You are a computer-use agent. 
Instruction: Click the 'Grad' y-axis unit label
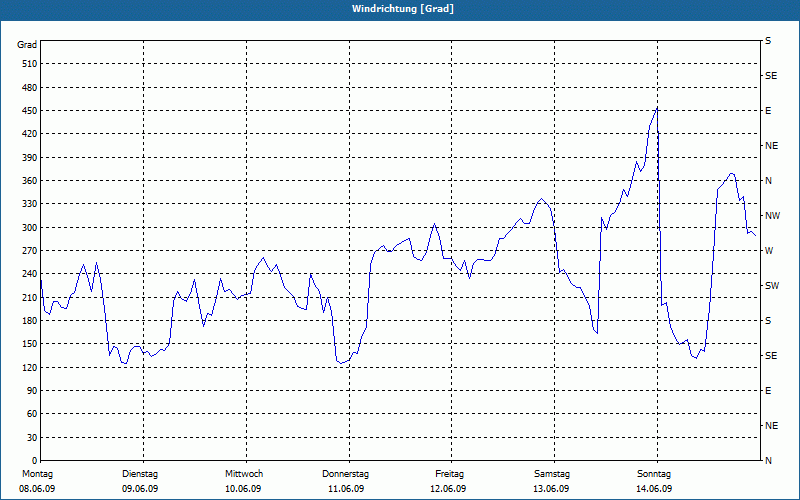coord(27,45)
